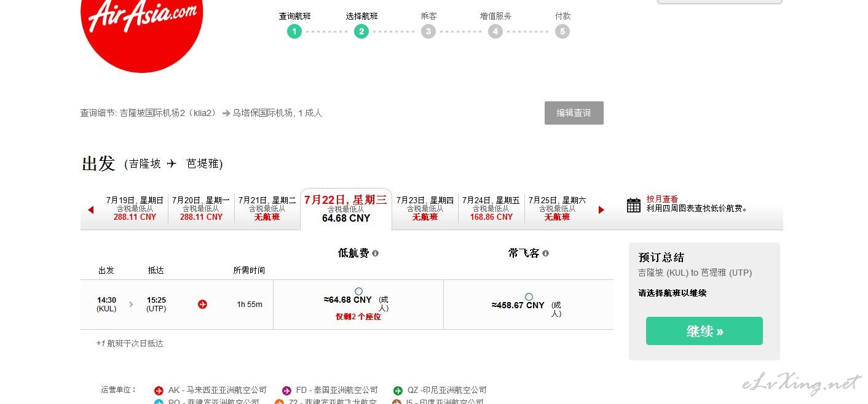Select the 低航费 ≈64.68 CNY fare radio
The width and height of the screenshot is (868, 404).
point(358,291)
